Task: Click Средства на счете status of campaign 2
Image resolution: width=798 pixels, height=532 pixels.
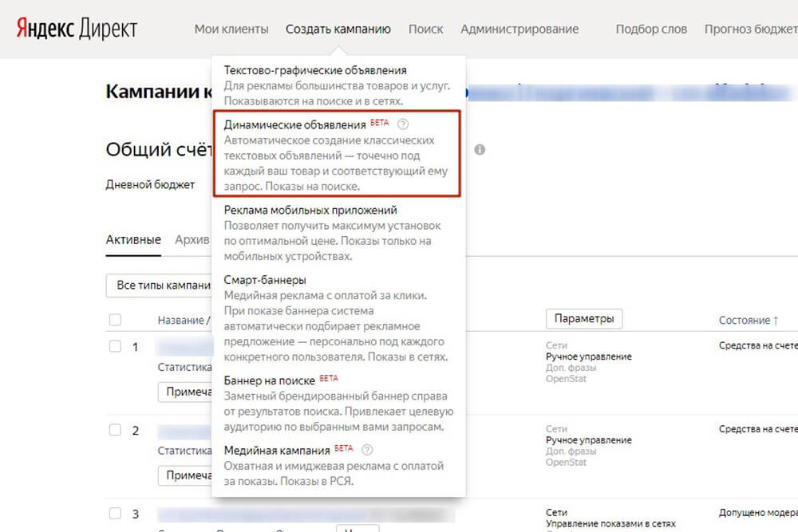Action: pyautogui.click(x=758, y=429)
